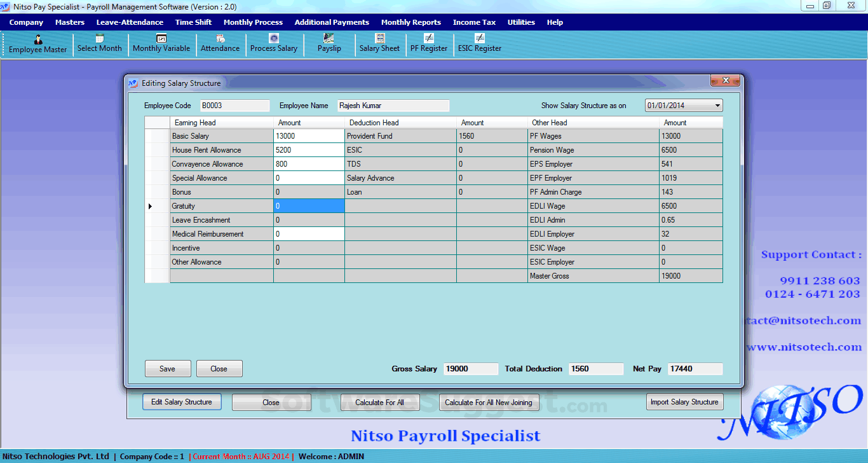Select the TDS deduction head cell
The height and width of the screenshot is (463, 868).
click(400, 164)
